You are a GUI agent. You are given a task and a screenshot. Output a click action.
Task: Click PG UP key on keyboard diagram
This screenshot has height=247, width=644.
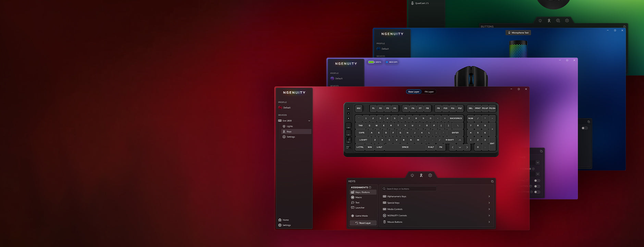[485, 108]
